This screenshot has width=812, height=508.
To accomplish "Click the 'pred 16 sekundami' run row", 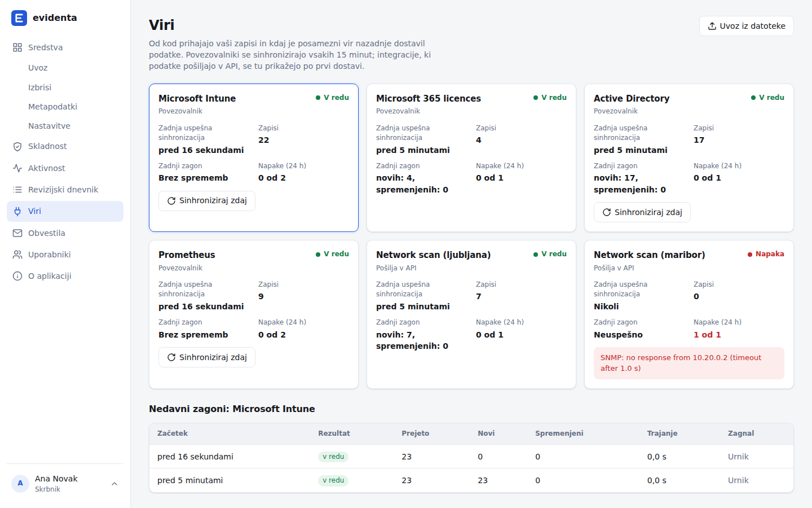I will (471, 457).
